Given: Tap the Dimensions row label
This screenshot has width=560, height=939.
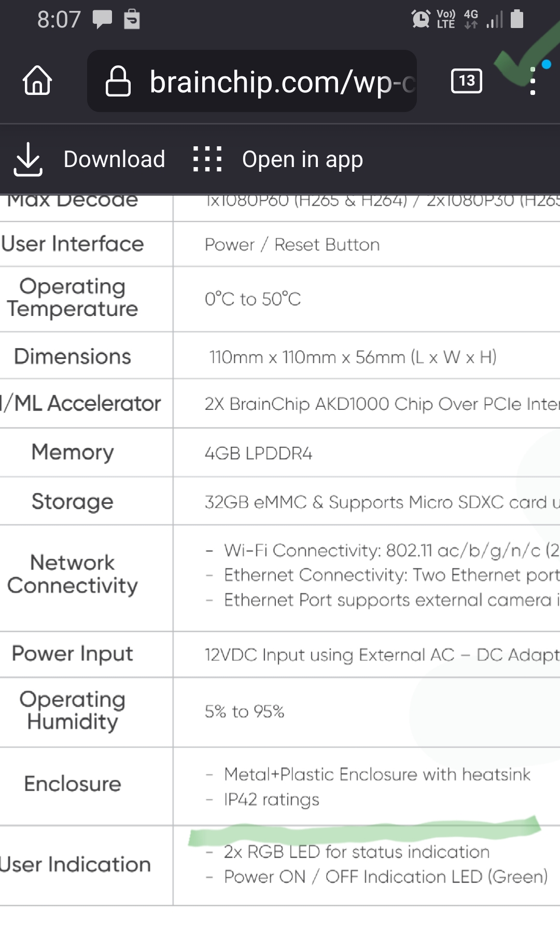Looking at the screenshot, I should 73,356.
